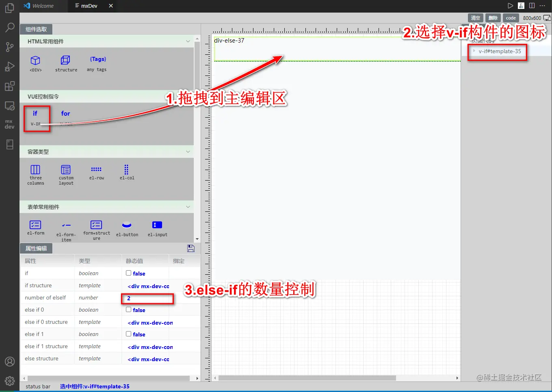This screenshot has width=552, height=392.
Task: Open the more actions ellipsis menu
Action: 542,6
